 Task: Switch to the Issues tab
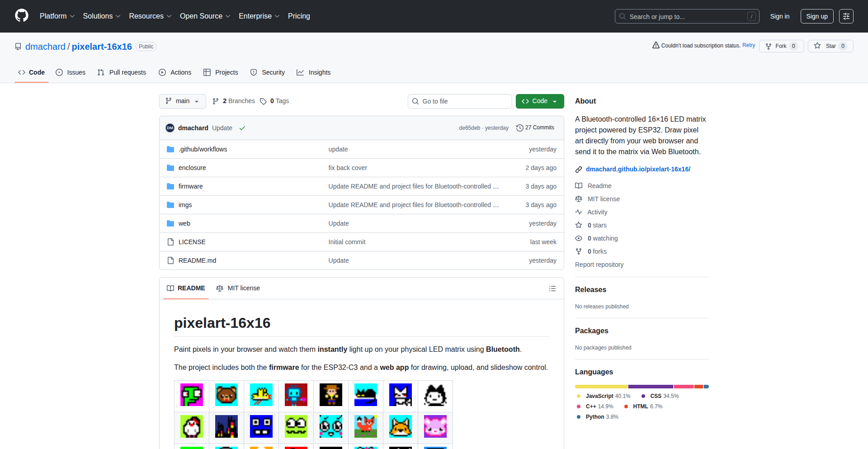click(x=71, y=72)
